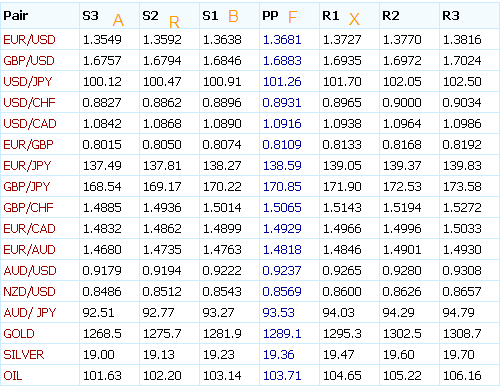Click the orange letter B near S1

point(233,16)
